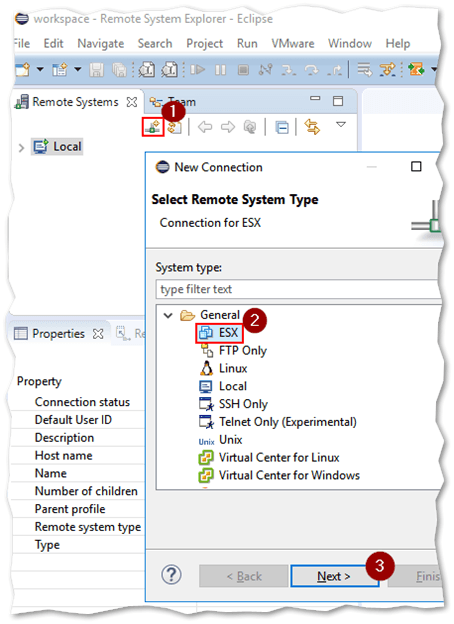
Task: Select ESX system type
Action: click(219, 333)
